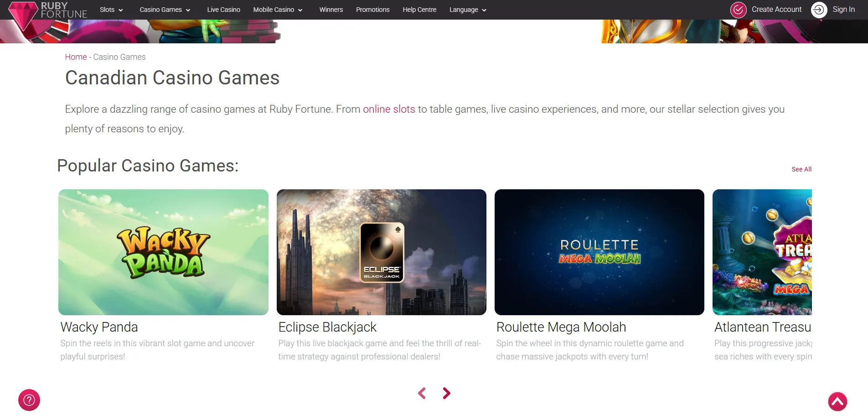Open the Roulette Mega Moolah thumbnail

point(599,252)
